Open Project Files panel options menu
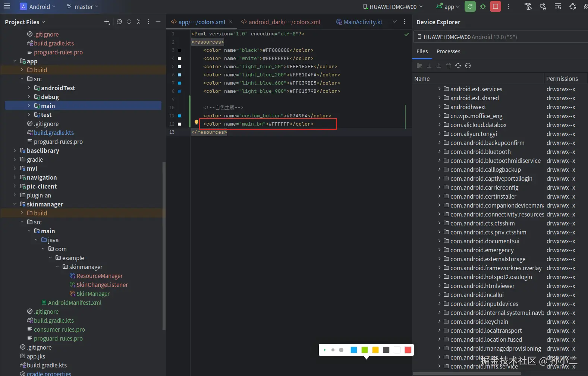The width and height of the screenshot is (588, 376). coord(148,22)
